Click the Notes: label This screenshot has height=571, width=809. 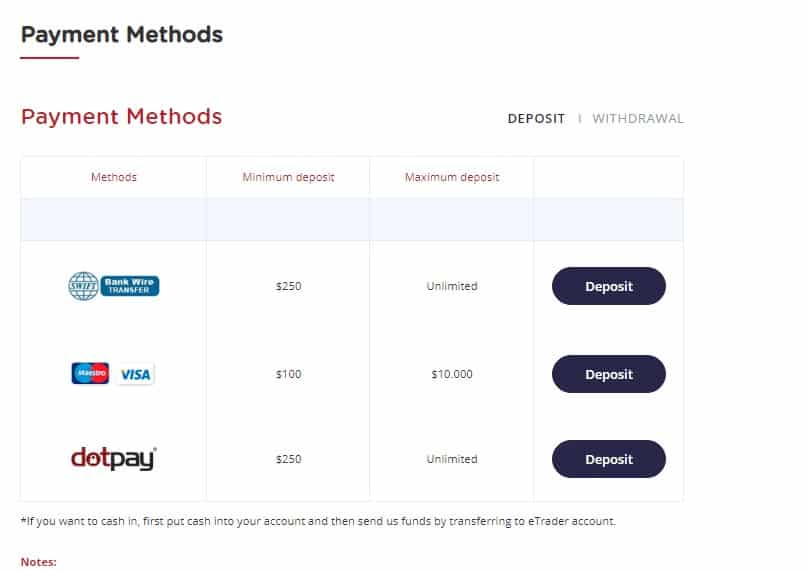[x=39, y=562]
